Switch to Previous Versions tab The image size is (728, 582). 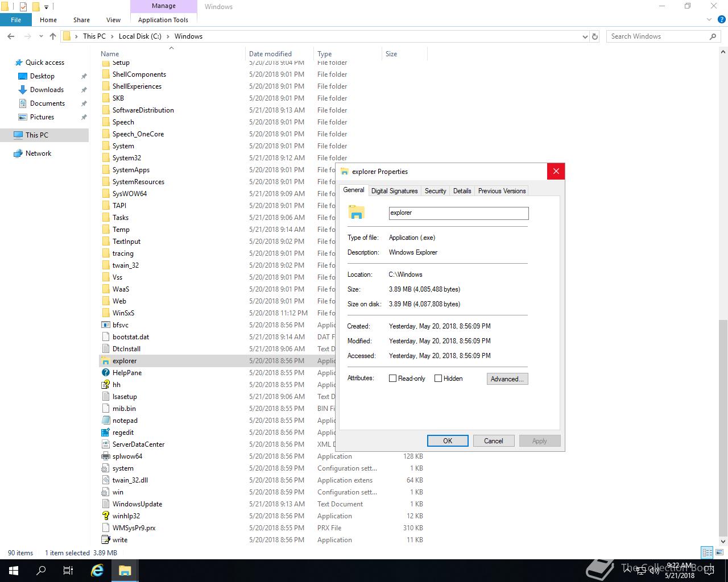[x=502, y=191]
